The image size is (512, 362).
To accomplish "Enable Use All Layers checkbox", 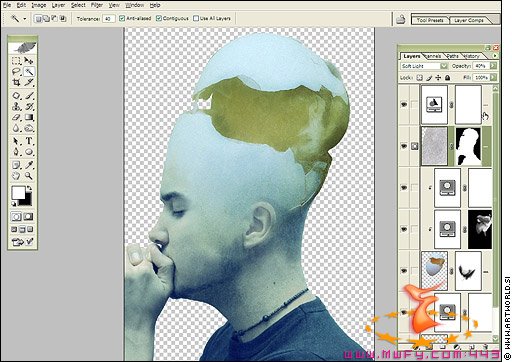I will (196, 18).
